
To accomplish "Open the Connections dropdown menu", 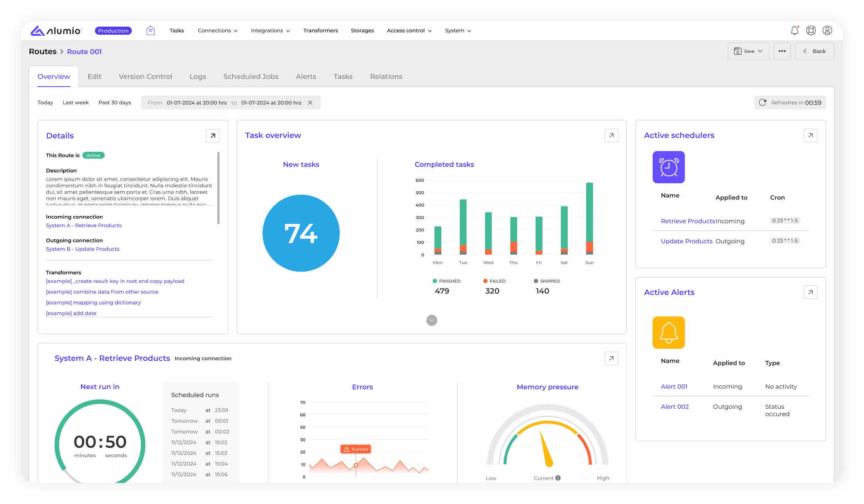I will 218,30.
